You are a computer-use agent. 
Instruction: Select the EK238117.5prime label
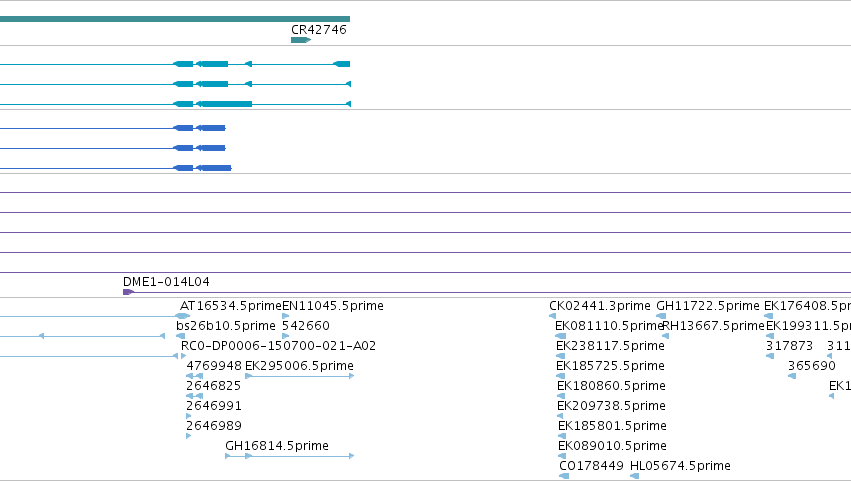(x=610, y=346)
